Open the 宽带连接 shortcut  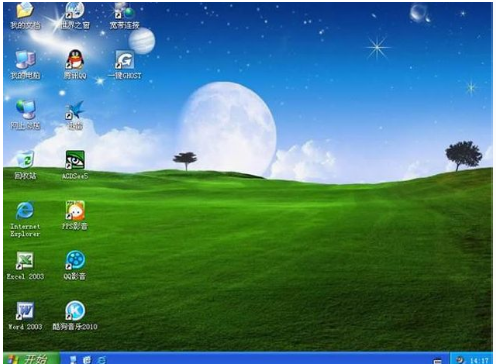(x=125, y=11)
